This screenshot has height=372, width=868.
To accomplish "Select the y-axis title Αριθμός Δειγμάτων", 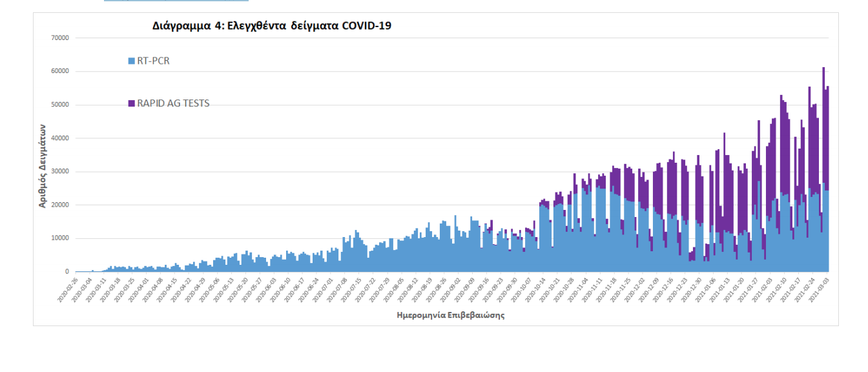I will point(43,165).
